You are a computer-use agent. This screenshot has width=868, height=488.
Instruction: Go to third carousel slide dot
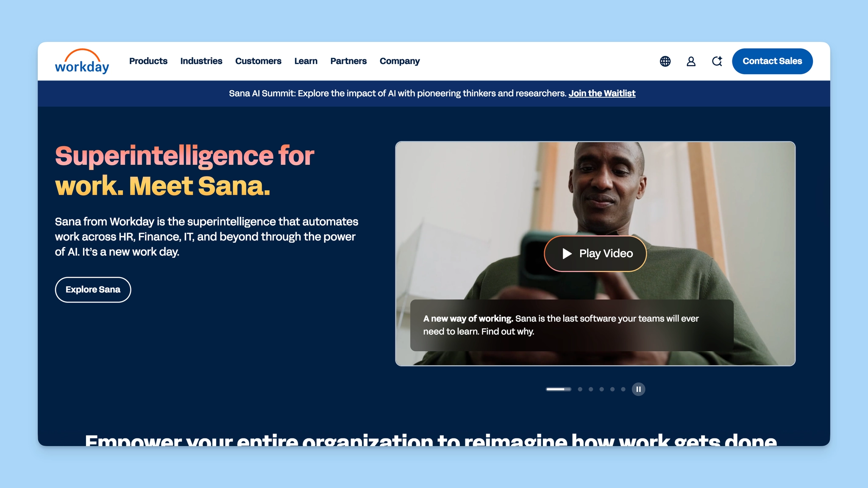pos(591,389)
